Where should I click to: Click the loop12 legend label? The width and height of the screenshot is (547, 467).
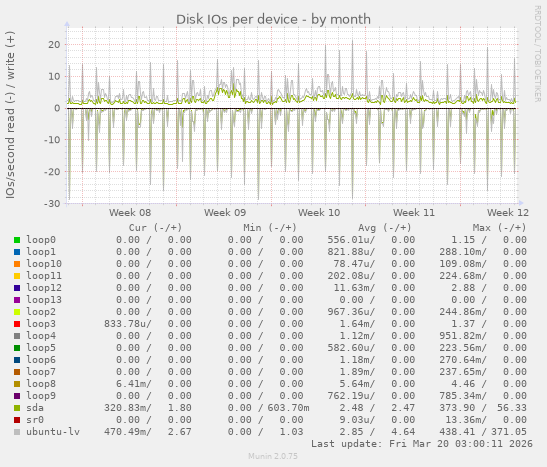[44, 288]
